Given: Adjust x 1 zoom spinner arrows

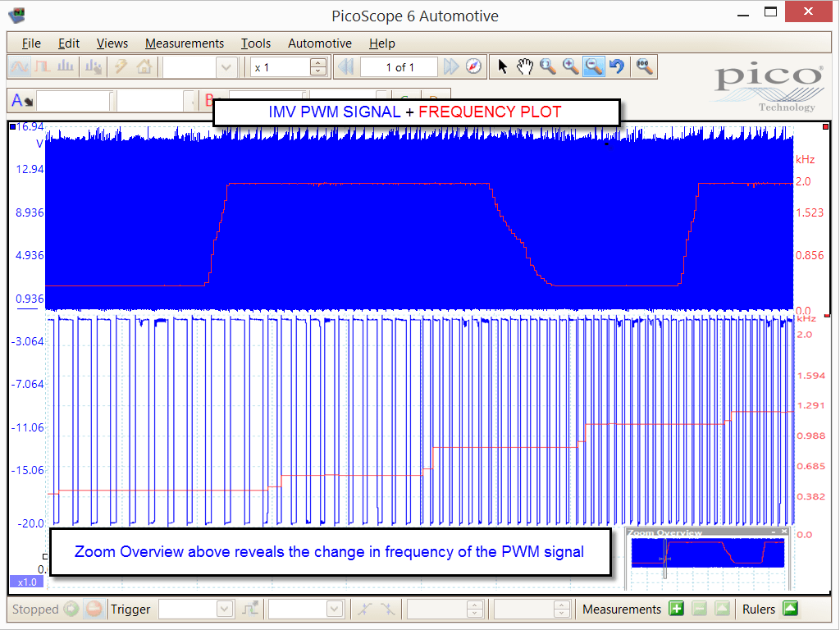Looking at the screenshot, I should (318, 67).
